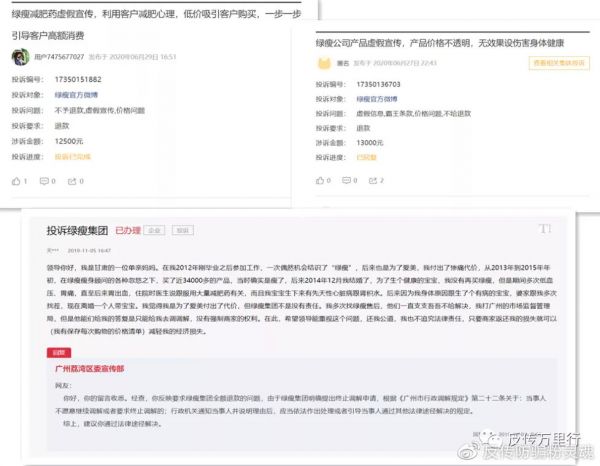Select the first gray tag after 已办理
This screenshot has height=466, width=600.
[154, 230]
